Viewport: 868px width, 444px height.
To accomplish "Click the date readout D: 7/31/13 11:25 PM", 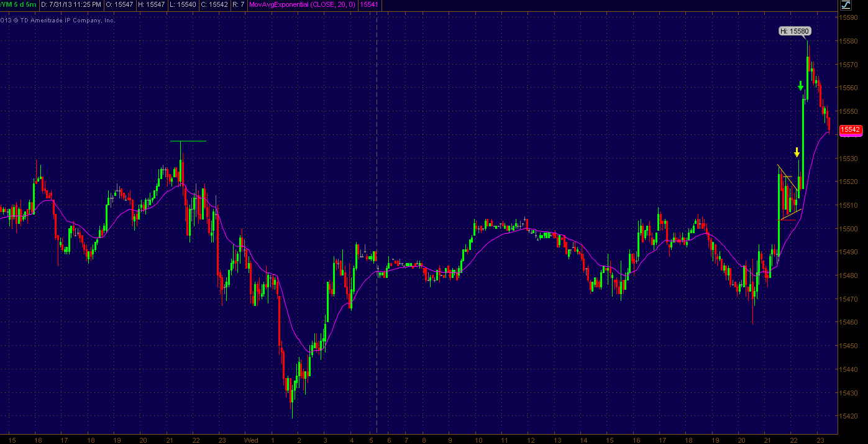I will coord(71,4).
